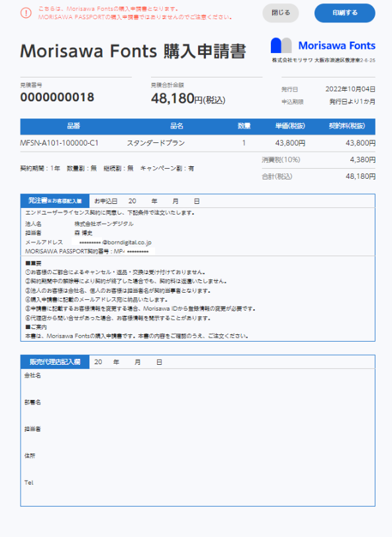
Task: Click the 契約料(税抜) column header
Action: (347, 126)
